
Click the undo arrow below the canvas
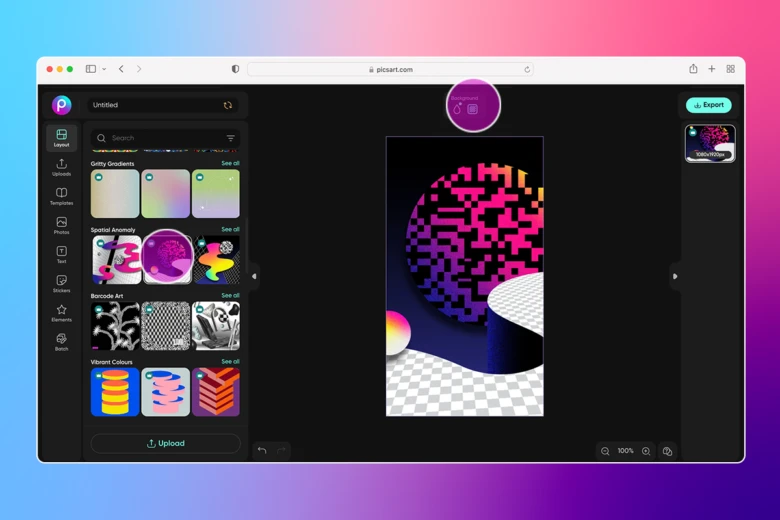coord(262,451)
